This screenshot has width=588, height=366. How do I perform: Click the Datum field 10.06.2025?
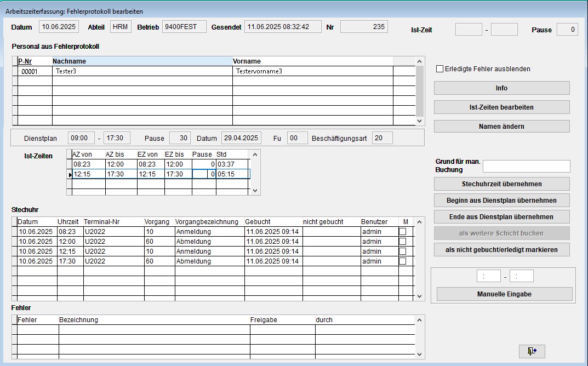click(x=59, y=27)
